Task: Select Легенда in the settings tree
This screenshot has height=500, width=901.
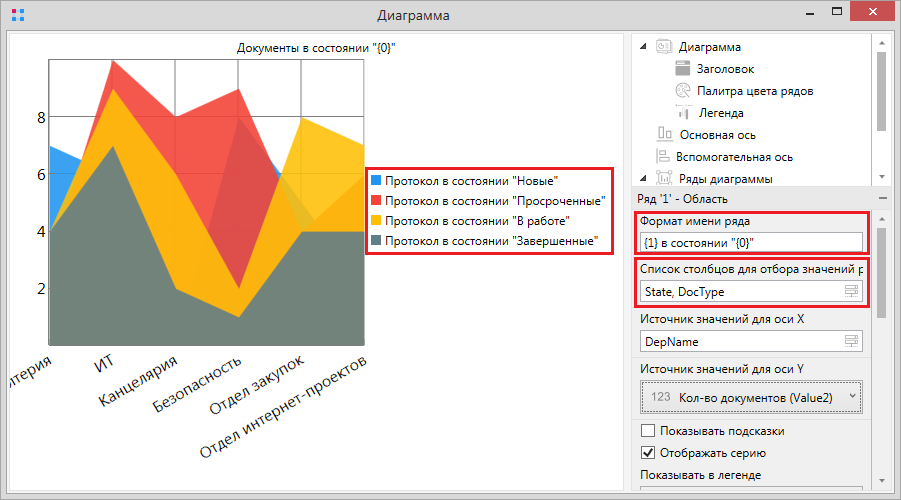Action: (720, 113)
